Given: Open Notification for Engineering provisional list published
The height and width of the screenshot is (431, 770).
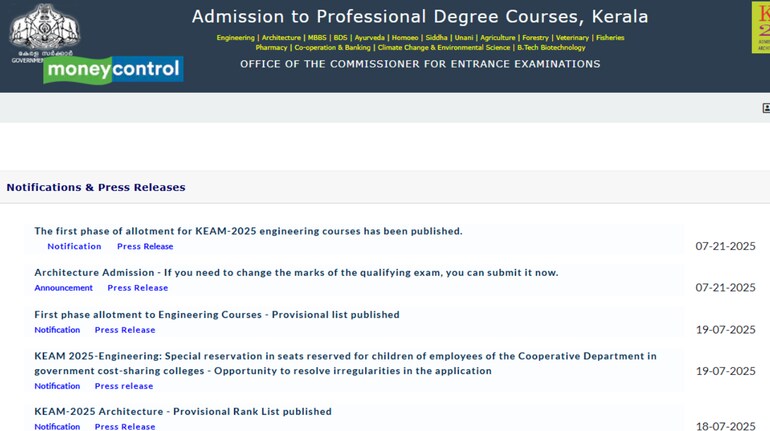Looking at the screenshot, I should coord(57,330).
